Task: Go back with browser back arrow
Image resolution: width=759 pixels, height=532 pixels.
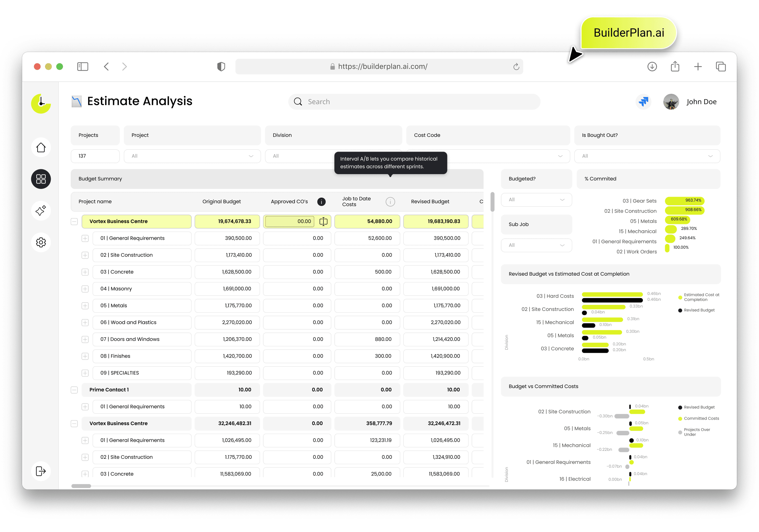Action: [x=106, y=66]
